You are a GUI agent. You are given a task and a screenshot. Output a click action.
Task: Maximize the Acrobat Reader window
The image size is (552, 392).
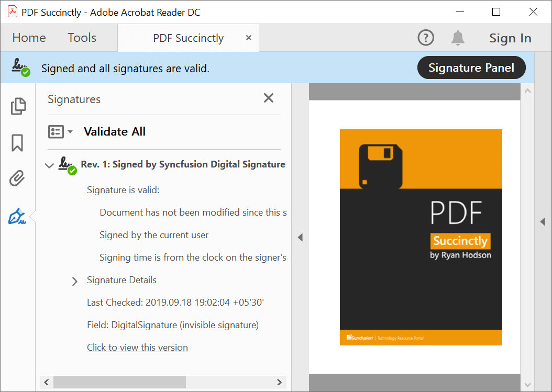tap(496, 12)
